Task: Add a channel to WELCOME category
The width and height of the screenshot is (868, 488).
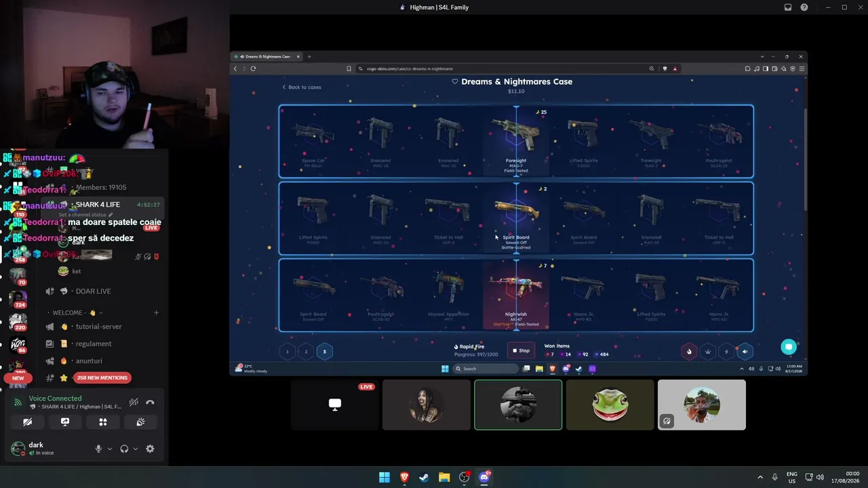Action: (x=156, y=313)
